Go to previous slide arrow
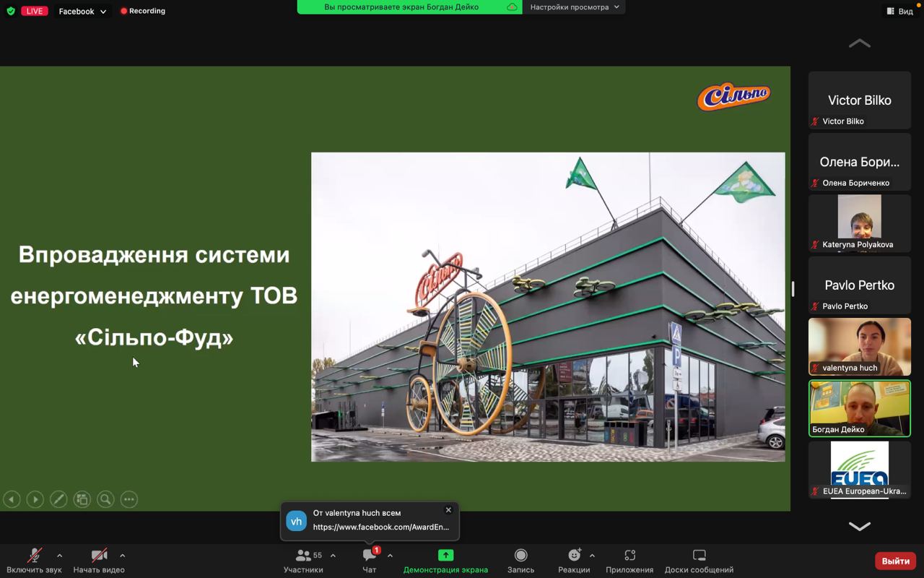This screenshot has height=578, width=924. click(12, 499)
